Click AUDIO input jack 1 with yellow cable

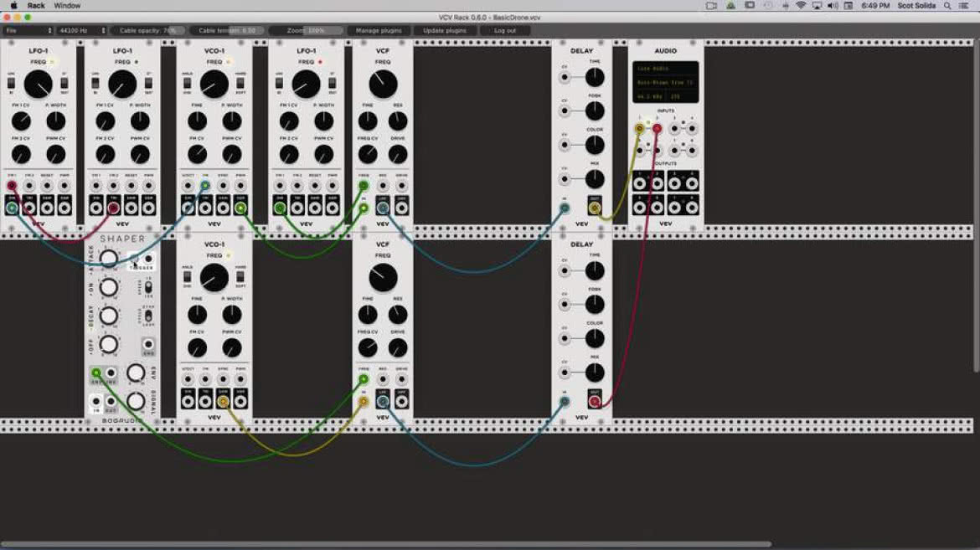tap(639, 129)
